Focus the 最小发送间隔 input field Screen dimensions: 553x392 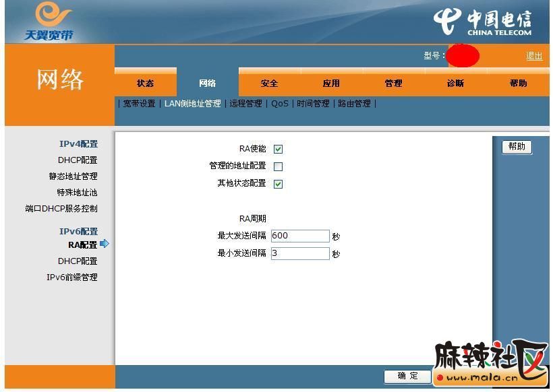click(x=299, y=254)
